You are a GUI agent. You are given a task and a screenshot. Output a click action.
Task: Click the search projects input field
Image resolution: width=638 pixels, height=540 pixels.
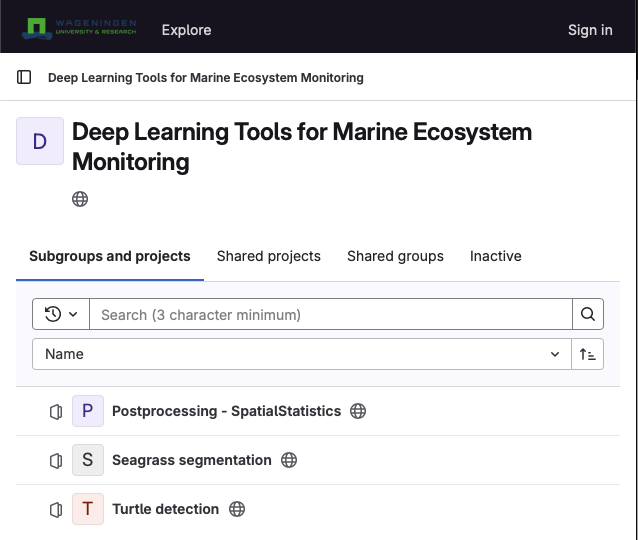(330, 314)
